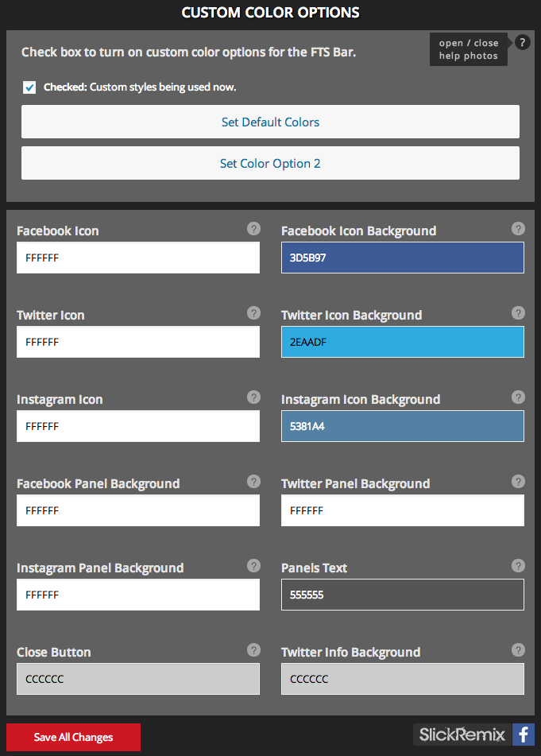Toggle open/close help photos question mark

(523, 42)
